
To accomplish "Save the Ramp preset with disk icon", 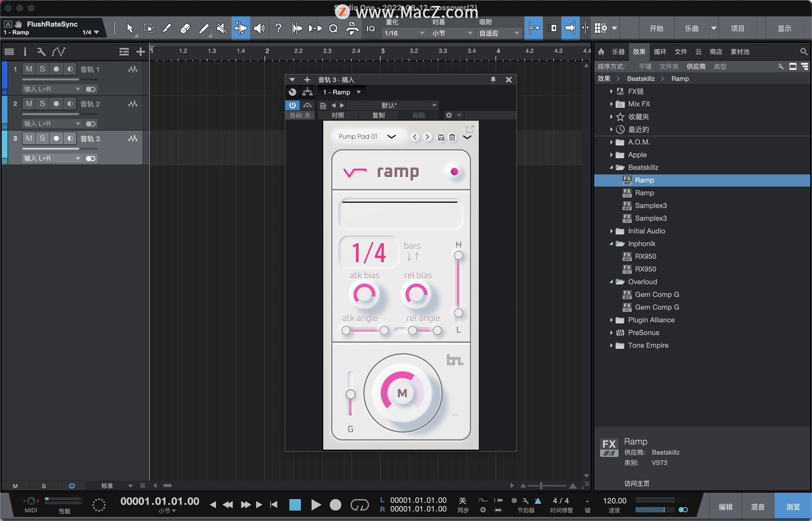I will click(441, 137).
